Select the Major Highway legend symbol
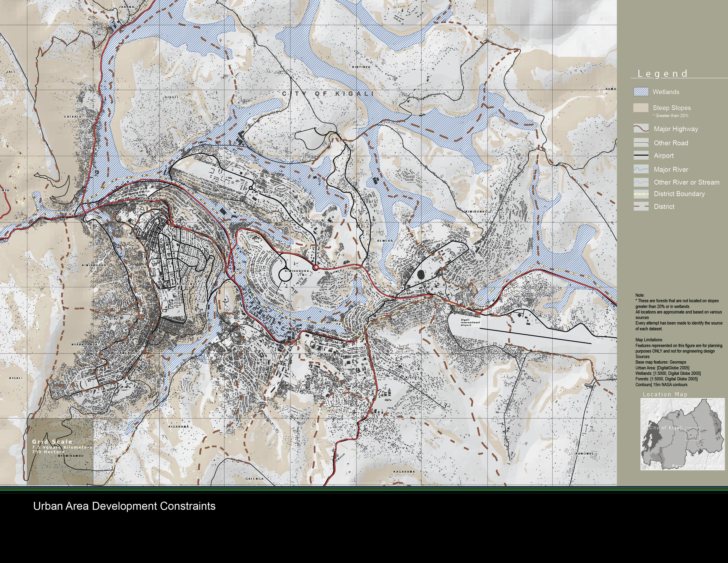 click(641, 129)
